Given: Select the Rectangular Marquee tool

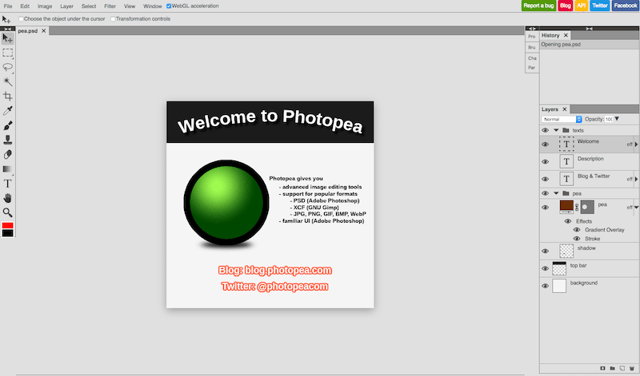Looking at the screenshot, I should pos(8,53).
